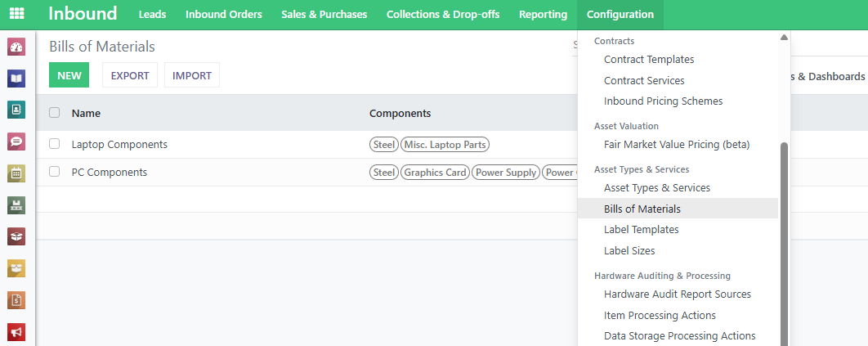Collapse the Configuration dropdown menu

(620, 14)
